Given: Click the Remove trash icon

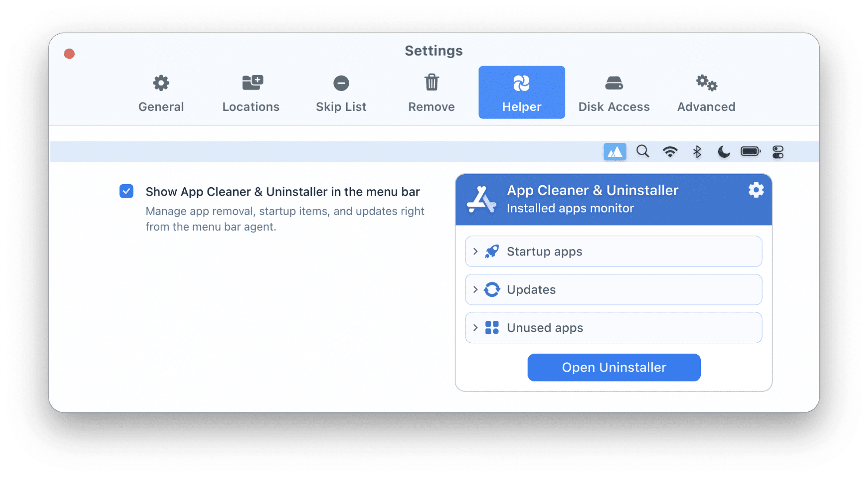Looking at the screenshot, I should tap(431, 83).
